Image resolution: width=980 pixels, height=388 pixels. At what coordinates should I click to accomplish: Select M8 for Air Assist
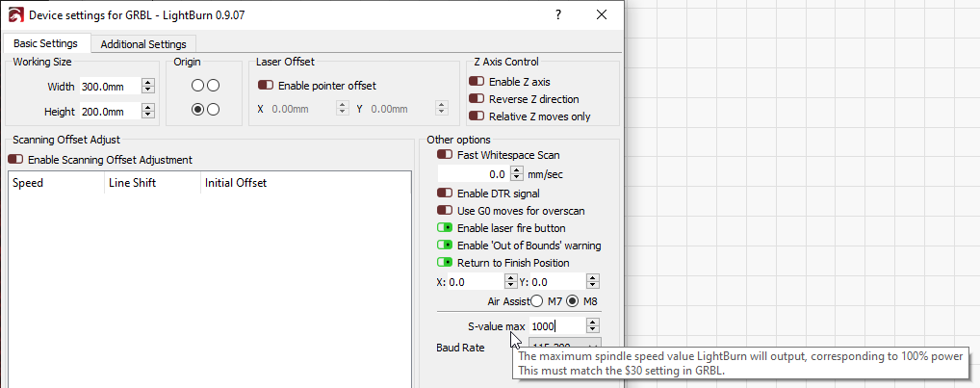coord(573,301)
